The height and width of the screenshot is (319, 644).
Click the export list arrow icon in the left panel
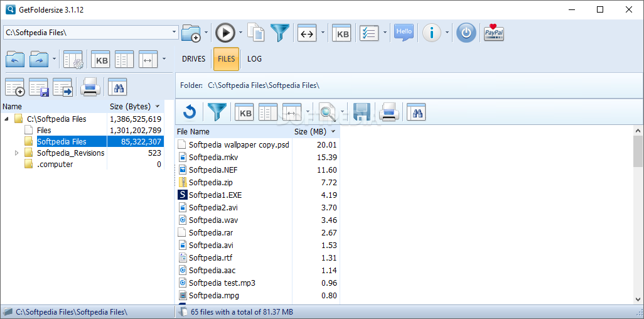63,87
